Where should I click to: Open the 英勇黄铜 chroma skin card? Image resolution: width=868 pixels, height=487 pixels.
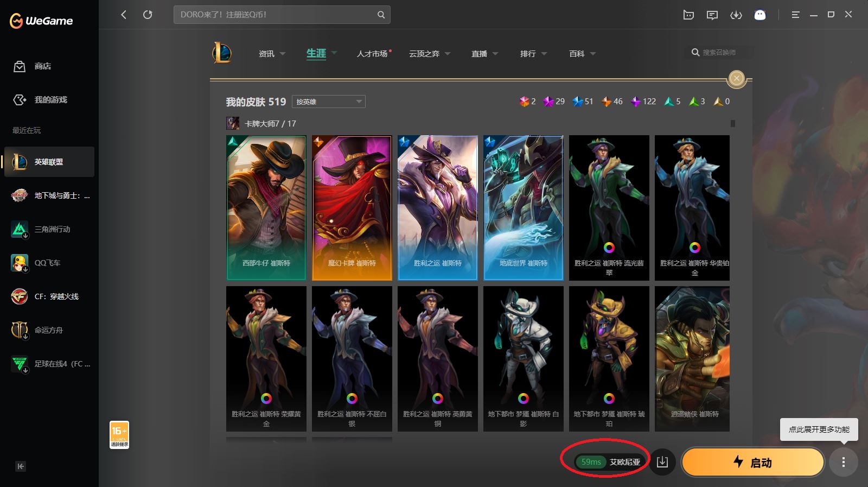pos(438,359)
